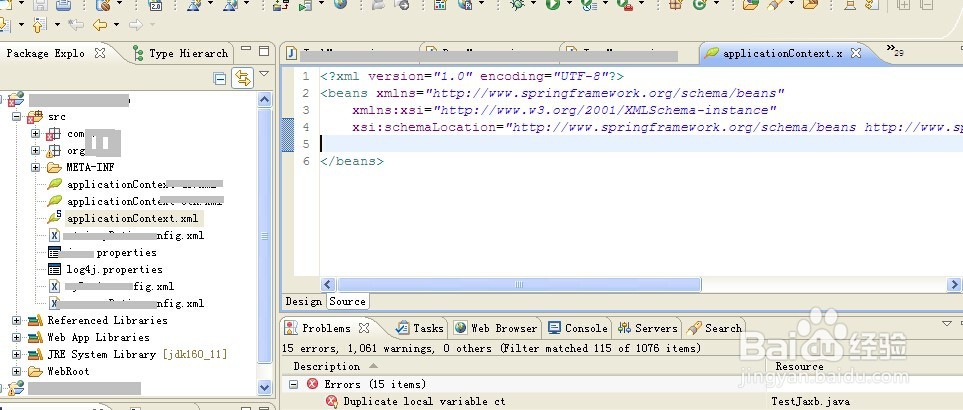This screenshot has width=963, height=410.
Task: Collapse the Errors (15 items) group
Action: coord(293,384)
